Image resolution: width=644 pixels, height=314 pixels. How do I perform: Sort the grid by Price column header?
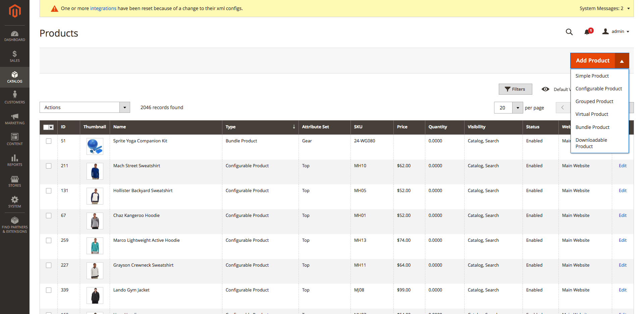coord(402,127)
